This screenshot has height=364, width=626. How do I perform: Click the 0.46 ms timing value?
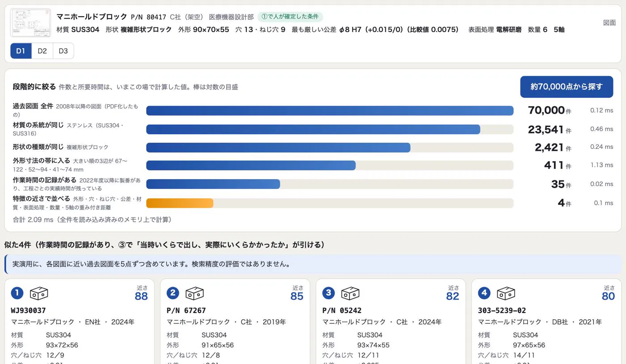click(602, 129)
